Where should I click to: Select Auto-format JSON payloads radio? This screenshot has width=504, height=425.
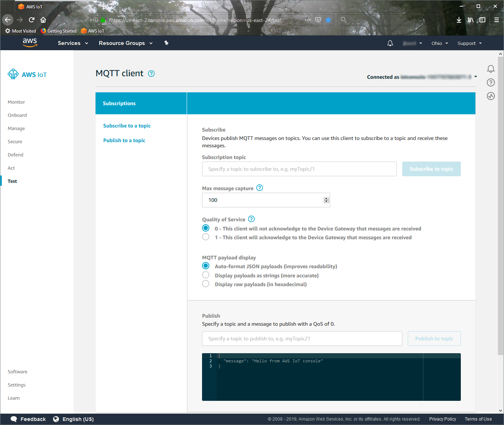[x=206, y=266]
